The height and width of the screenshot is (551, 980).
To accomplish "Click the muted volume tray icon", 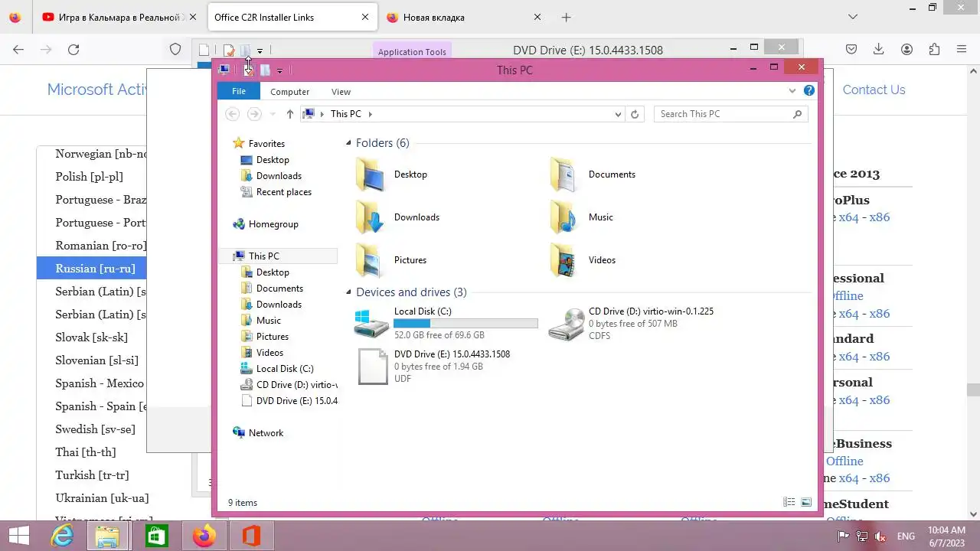I will [x=880, y=536].
